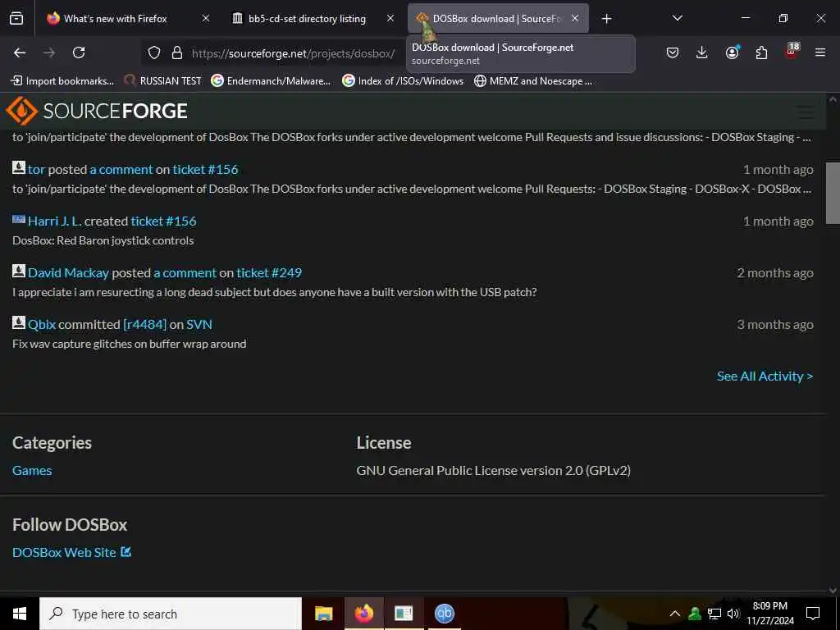The height and width of the screenshot is (630, 840).
Task: View site security padlock info
Action: 177,52
